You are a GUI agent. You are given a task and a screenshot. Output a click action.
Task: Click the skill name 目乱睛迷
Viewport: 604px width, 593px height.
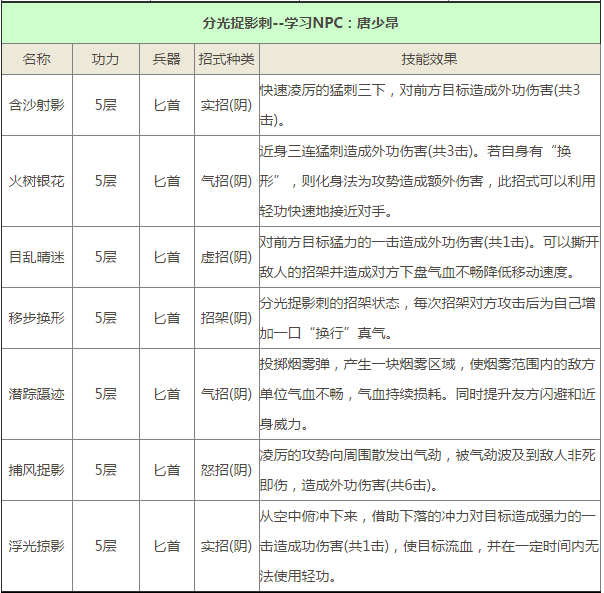pyautogui.click(x=36, y=257)
